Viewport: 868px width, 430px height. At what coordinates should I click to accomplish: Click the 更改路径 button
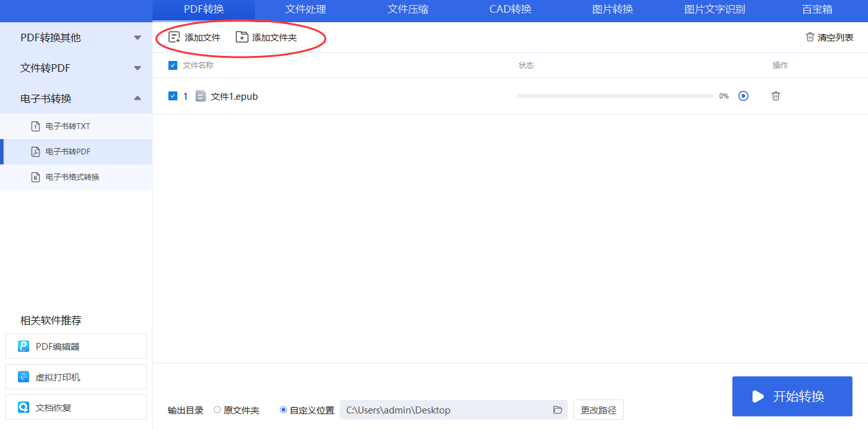[598, 410]
